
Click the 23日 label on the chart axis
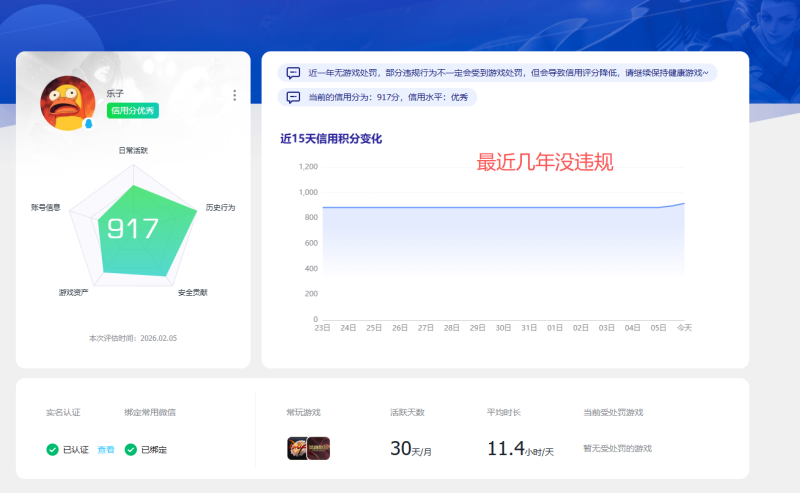(322, 327)
